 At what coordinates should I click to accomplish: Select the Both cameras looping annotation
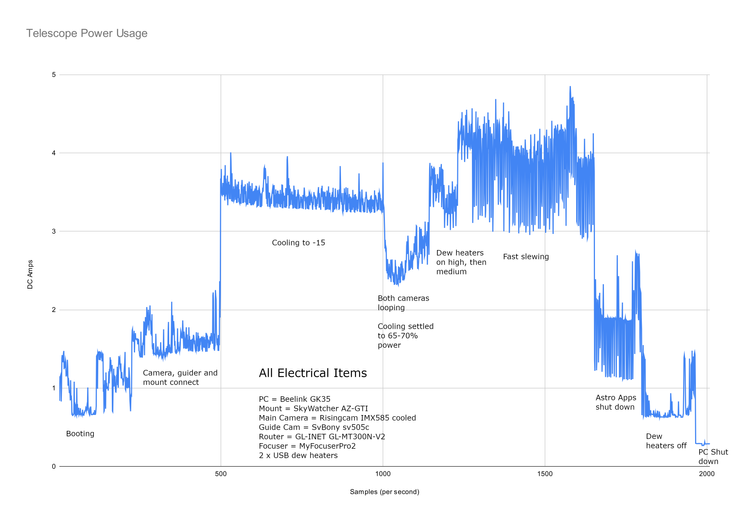[x=403, y=303]
